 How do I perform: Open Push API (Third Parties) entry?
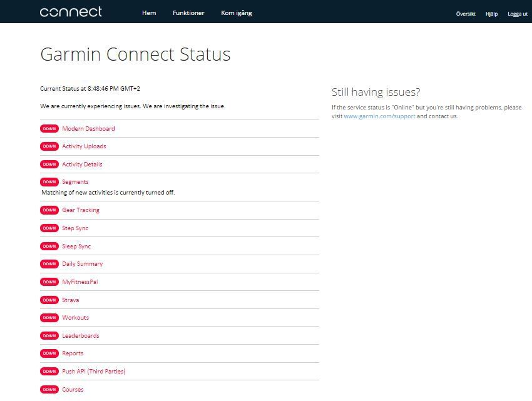[94, 372]
